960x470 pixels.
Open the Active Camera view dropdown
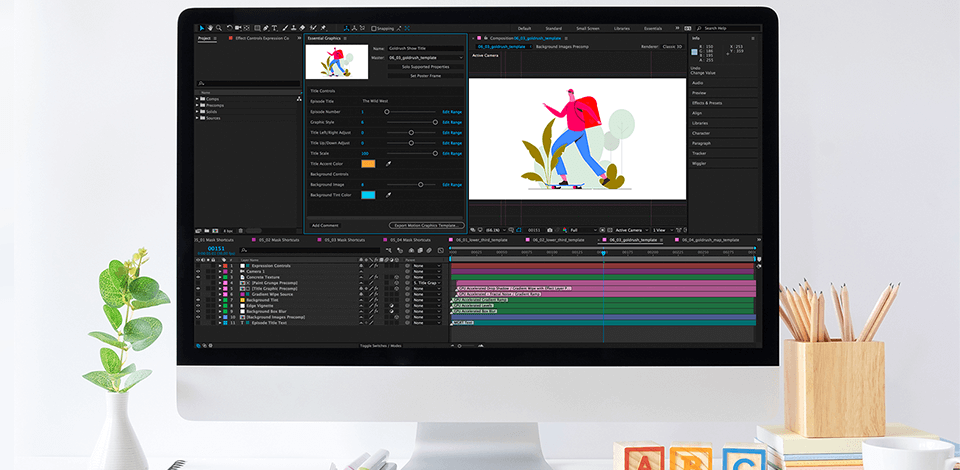(x=630, y=230)
